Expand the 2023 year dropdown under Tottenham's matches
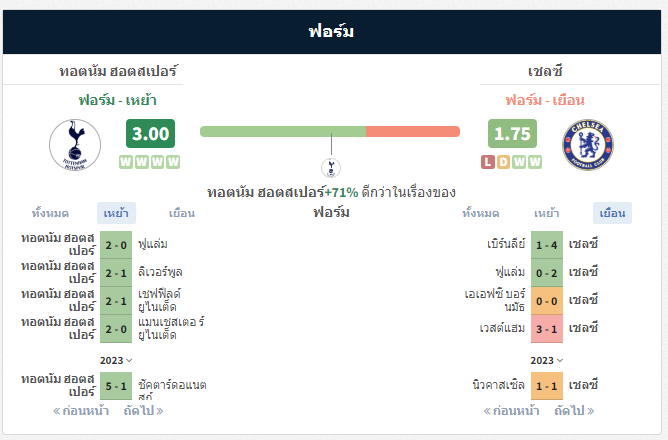This screenshot has height=440, width=668. point(116,361)
